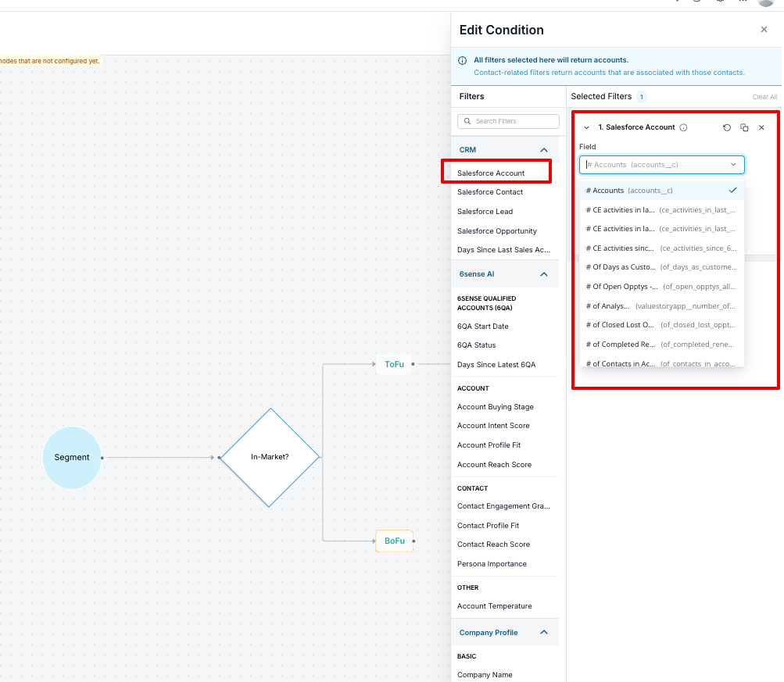Click the Field combo box input
784x682 pixels.
661,164
